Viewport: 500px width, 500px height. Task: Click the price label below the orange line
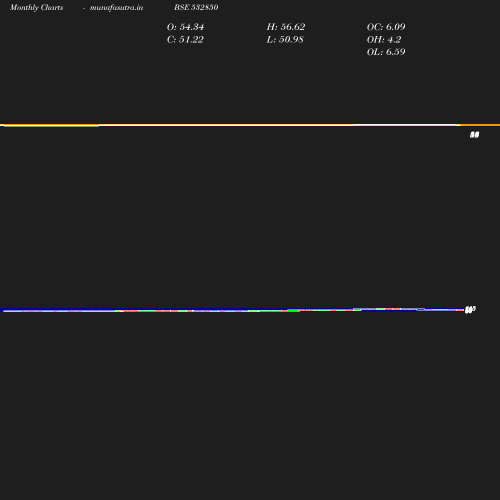pyautogui.click(x=474, y=135)
